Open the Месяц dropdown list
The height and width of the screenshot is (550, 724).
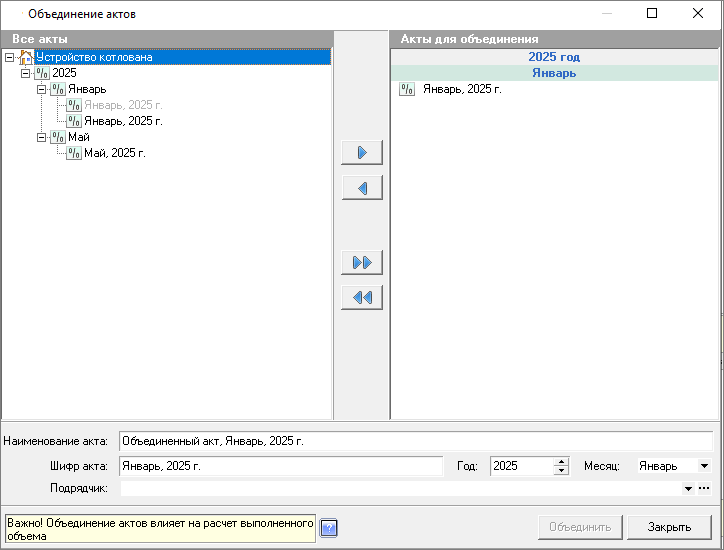[x=704, y=466]
